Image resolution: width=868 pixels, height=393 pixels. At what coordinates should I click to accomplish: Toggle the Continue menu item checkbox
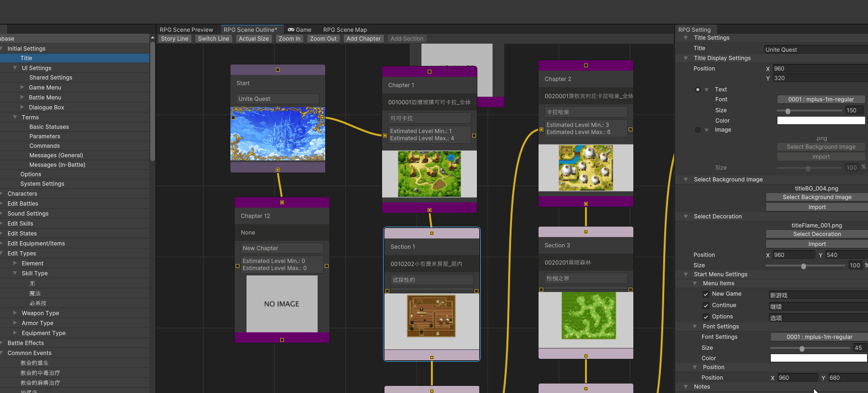click(x=706, y=305)
